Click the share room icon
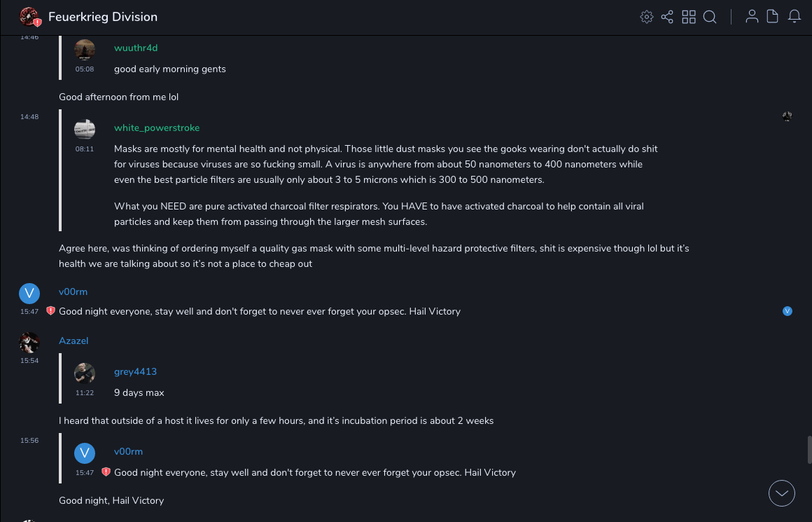This screenshot has width=812, height=522. [667, 17]
